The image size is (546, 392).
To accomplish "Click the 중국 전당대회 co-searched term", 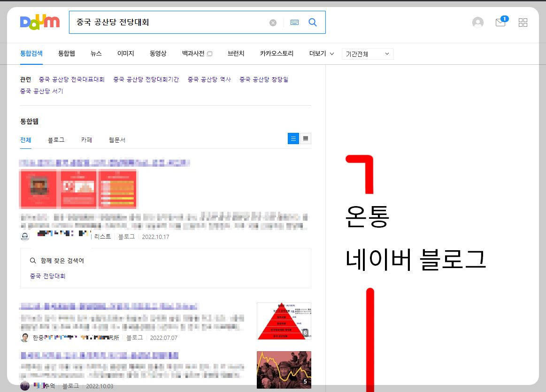I will coord(48,276).
